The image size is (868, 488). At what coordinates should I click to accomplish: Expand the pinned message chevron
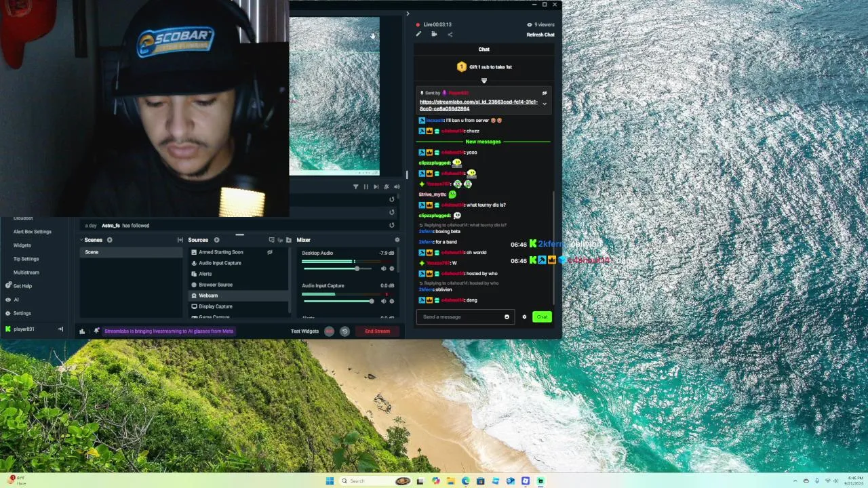[x=544, y=104]
